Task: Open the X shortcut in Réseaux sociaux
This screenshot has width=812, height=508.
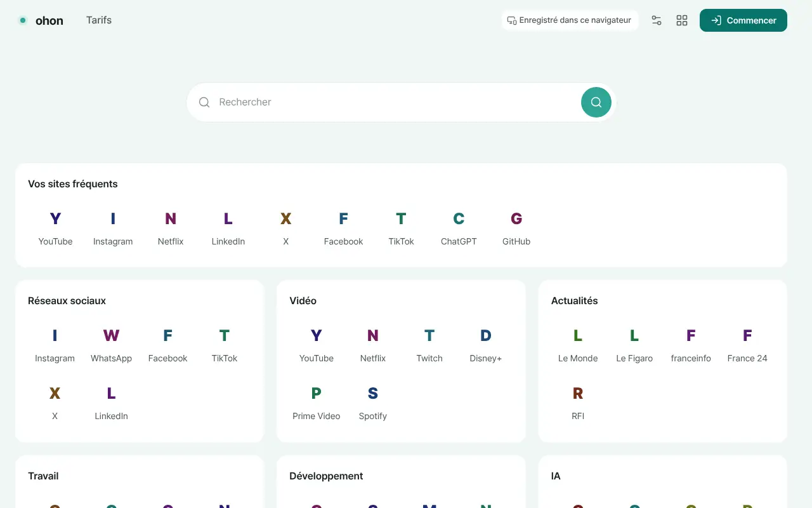Action: tap(55, 403)
